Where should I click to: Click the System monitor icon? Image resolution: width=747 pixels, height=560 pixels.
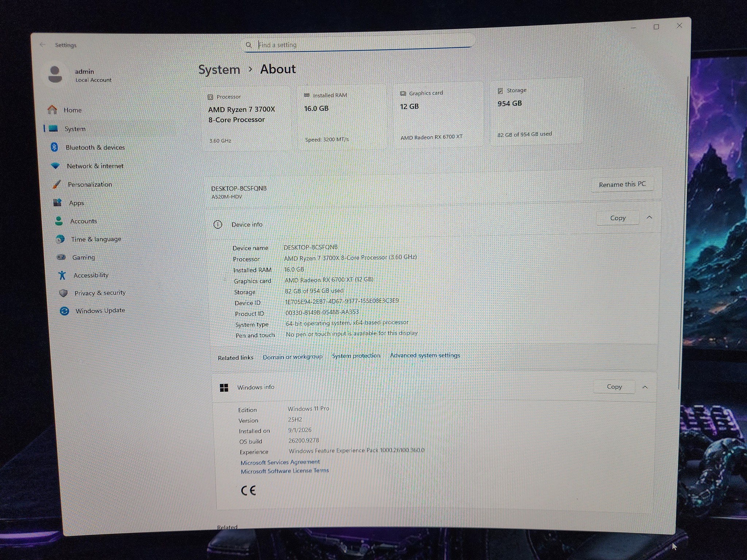point(53,128)
